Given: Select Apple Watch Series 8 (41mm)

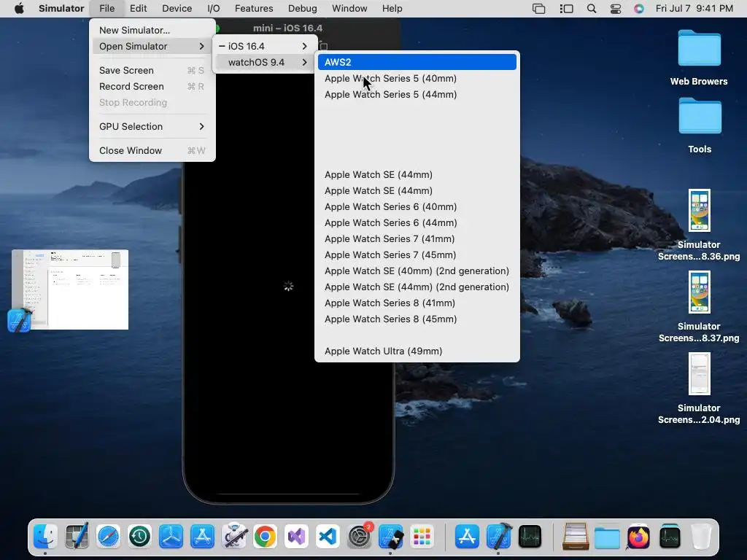Looking at the screenshot, I should point(417,303).
